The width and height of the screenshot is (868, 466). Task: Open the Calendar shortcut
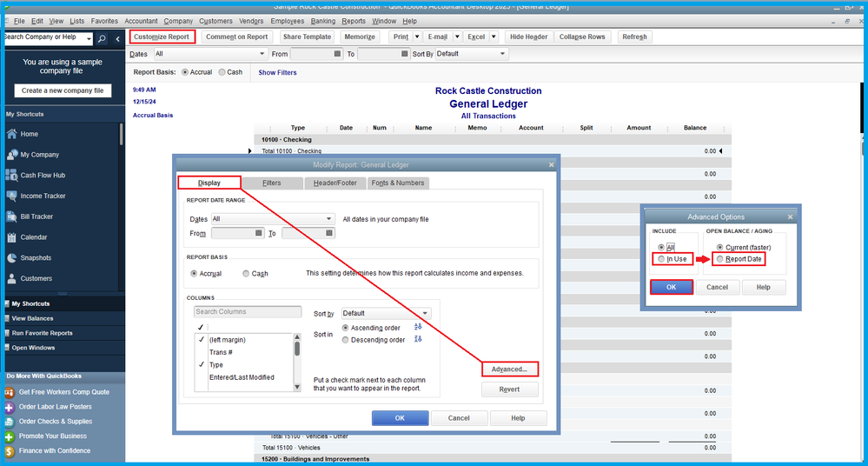(x=34, y=237)
